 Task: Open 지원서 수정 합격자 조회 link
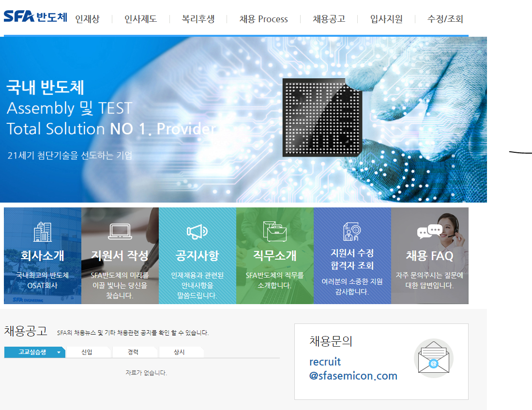352,259
